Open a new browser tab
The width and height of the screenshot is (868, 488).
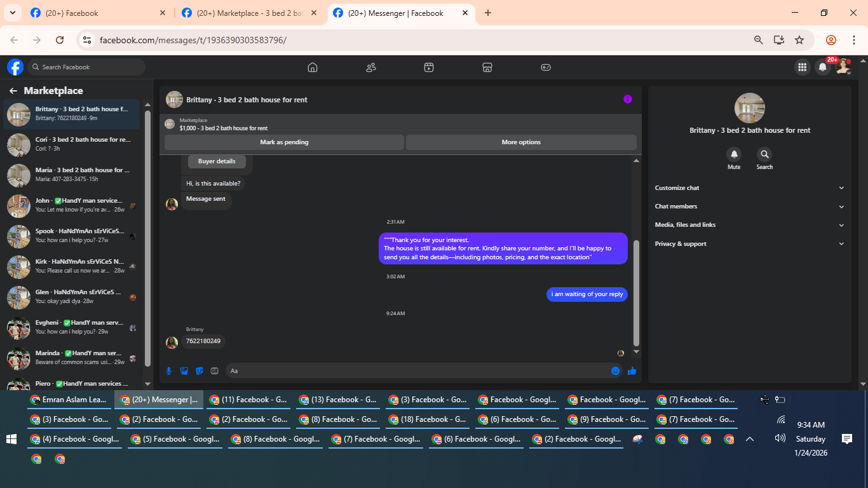[488, 13]
